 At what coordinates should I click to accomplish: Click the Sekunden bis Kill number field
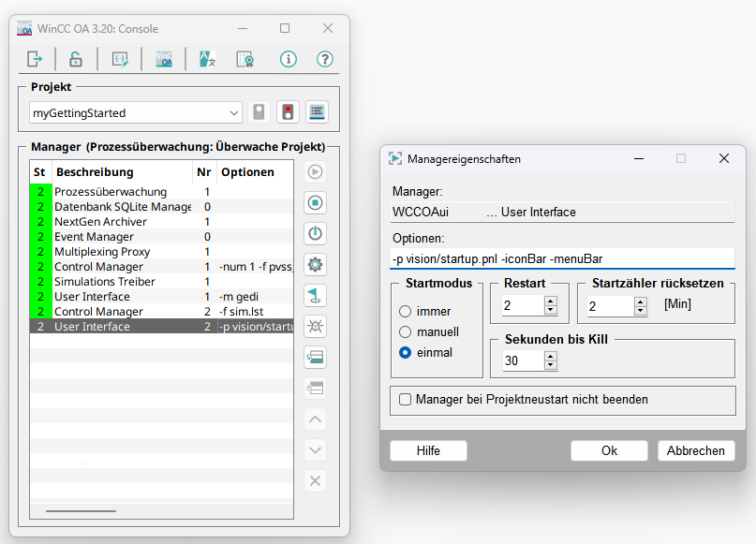click(524, 360)
